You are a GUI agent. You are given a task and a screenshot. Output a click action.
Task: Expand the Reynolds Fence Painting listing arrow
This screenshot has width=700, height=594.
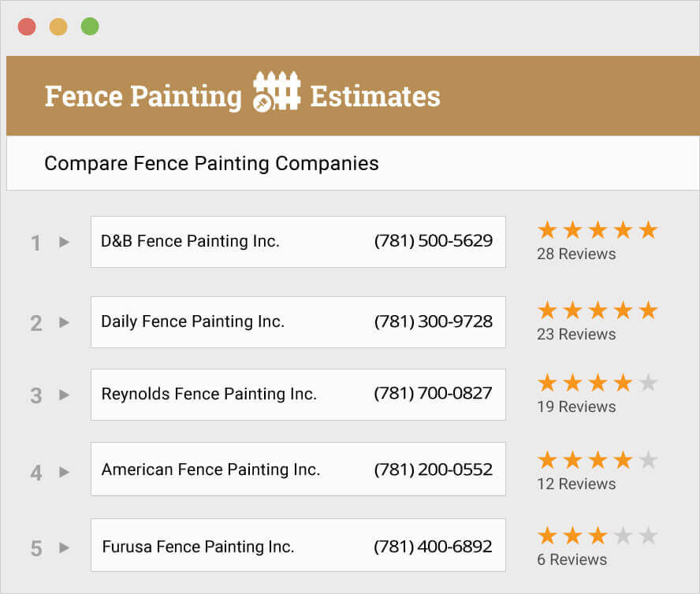point(63,394)
